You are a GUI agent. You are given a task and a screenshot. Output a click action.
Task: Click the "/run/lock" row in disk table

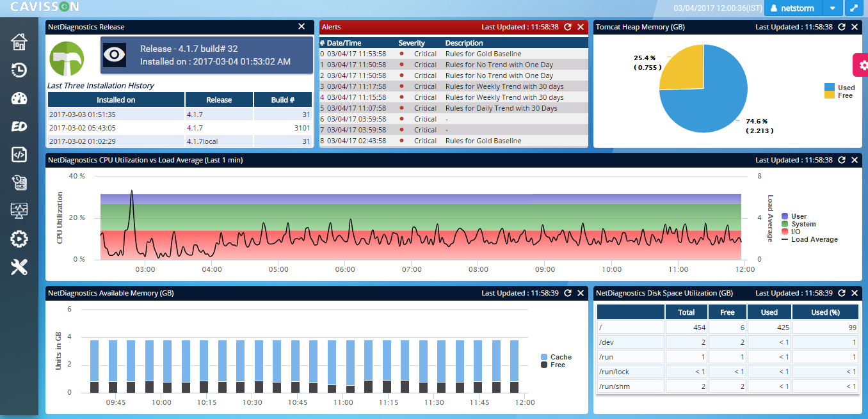(727, 371)
